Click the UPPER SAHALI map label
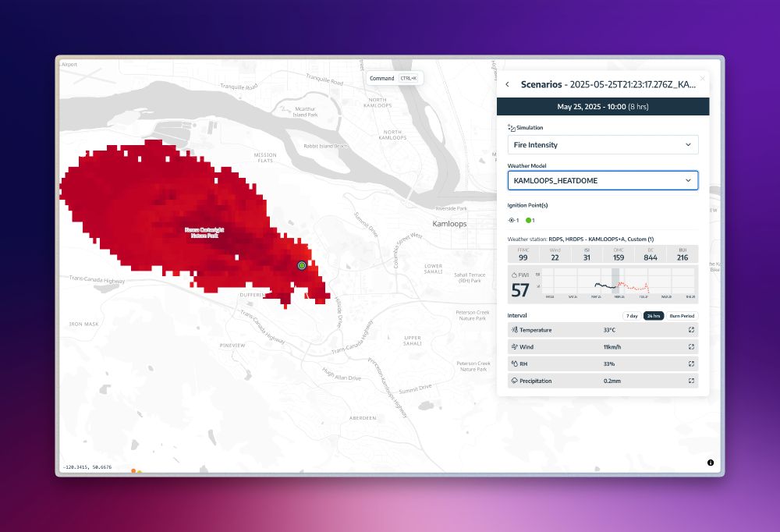Image resolution: width=780 pixels, height=532 pixels. point(413,341)
